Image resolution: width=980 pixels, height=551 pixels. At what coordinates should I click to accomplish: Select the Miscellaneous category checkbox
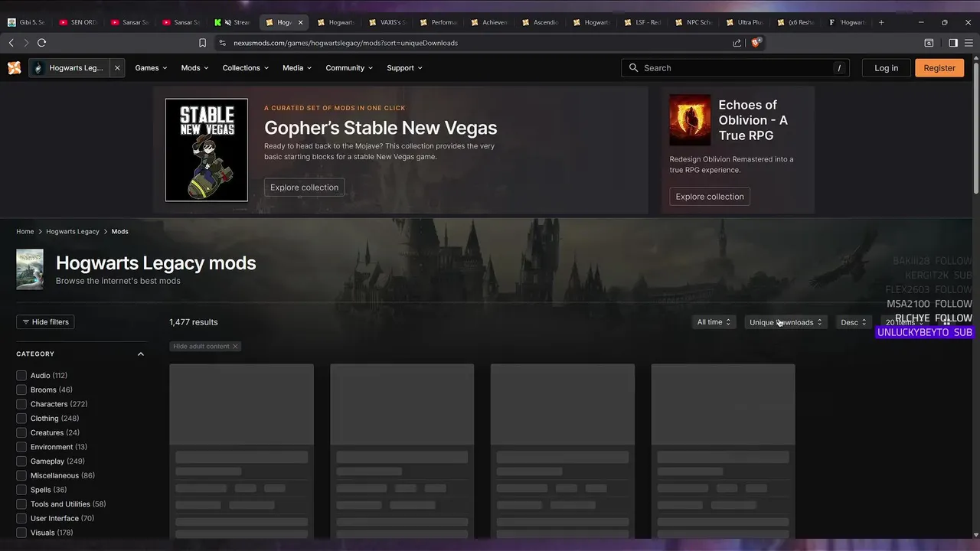point(21,475)
